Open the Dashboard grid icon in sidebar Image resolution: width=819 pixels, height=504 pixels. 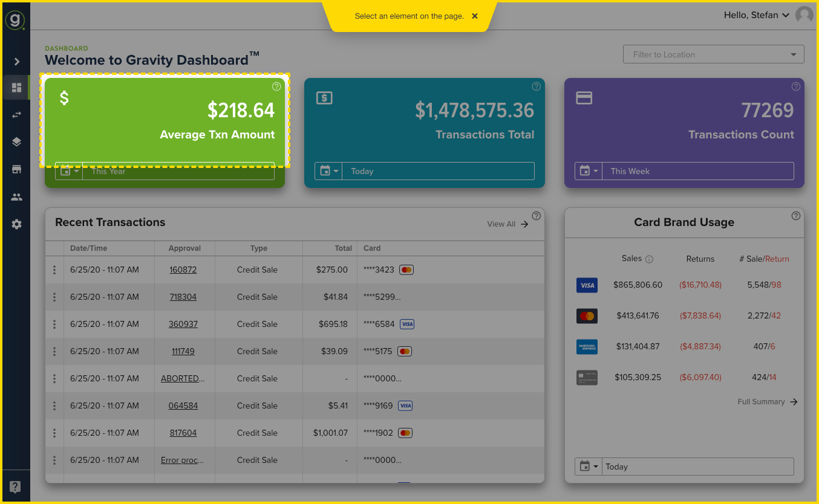16,88
